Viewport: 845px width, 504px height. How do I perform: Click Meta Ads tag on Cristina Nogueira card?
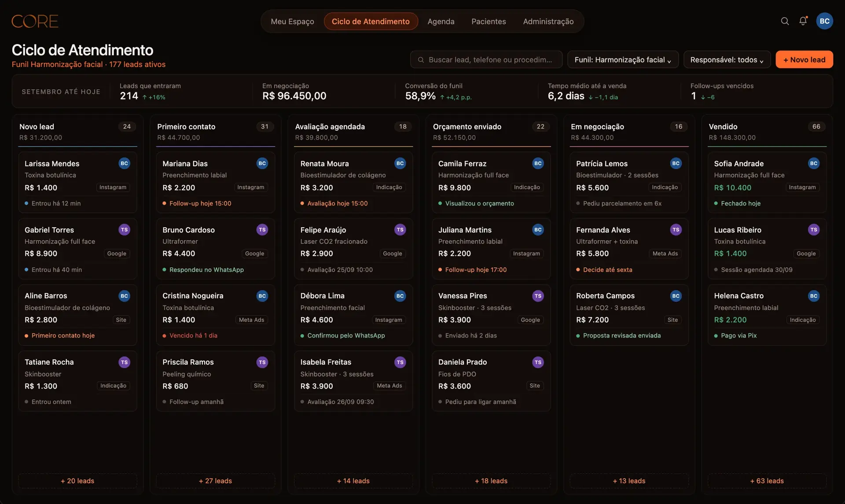click(x=251, y=320)
